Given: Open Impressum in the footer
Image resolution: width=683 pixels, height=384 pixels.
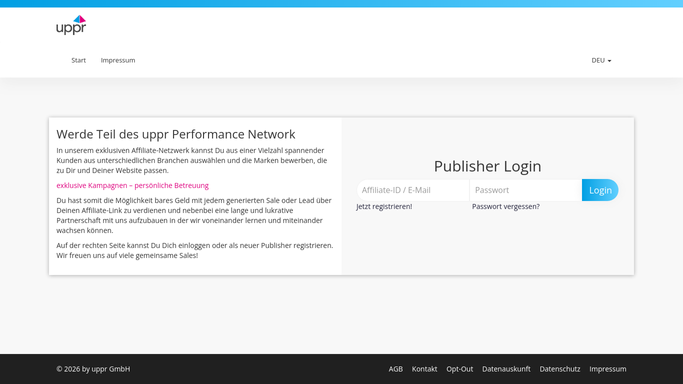Looking at the screenshot, I should pyautogui.click(x=608, y=369).
